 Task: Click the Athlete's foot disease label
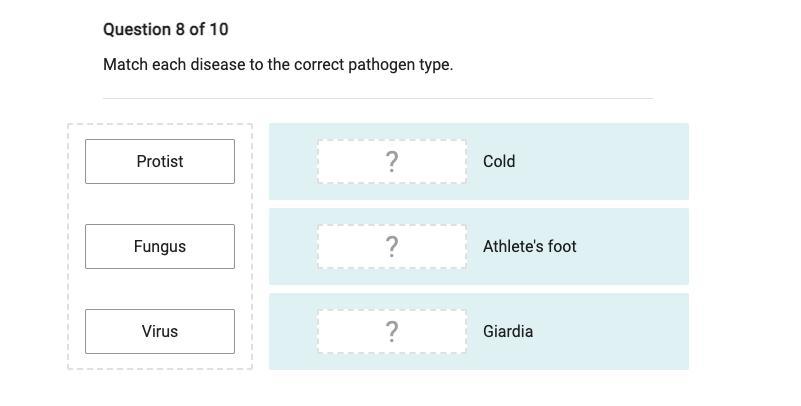pyautogui.click(x=529, y=246)
